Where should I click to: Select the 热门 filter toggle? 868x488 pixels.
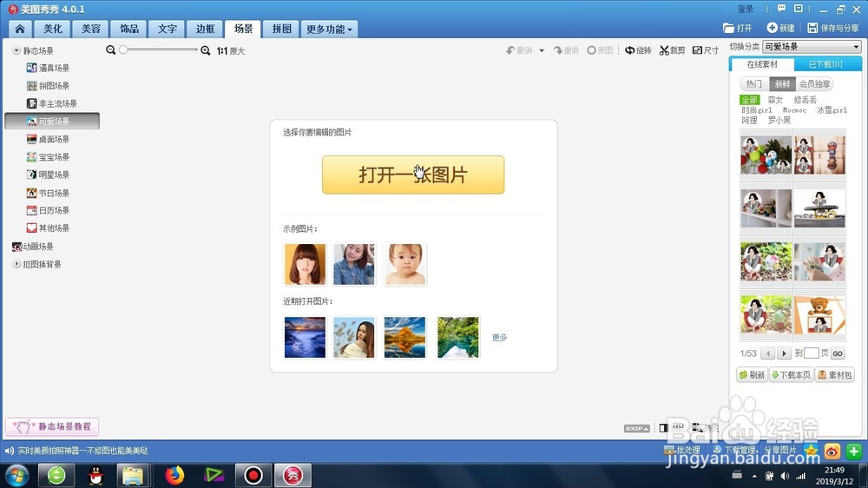(754, 84)
